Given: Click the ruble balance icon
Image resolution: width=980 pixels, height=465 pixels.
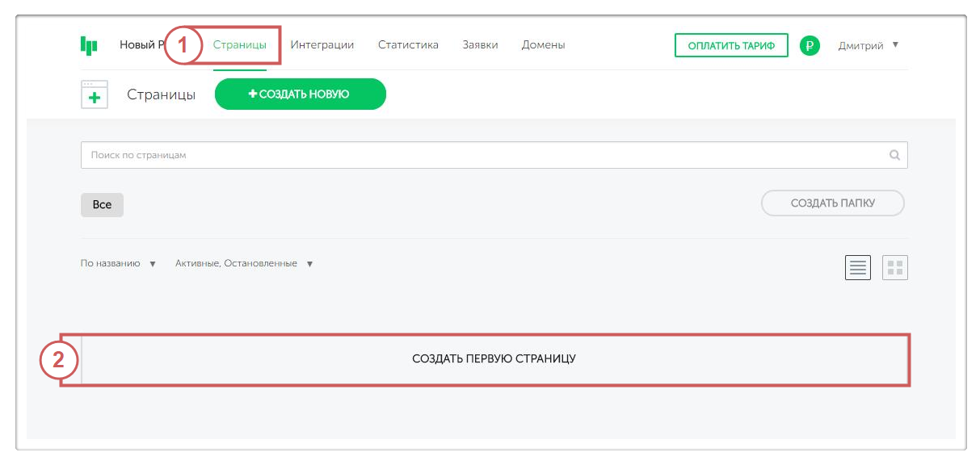Looking at the screenshot, I should (x=810, y=45).
